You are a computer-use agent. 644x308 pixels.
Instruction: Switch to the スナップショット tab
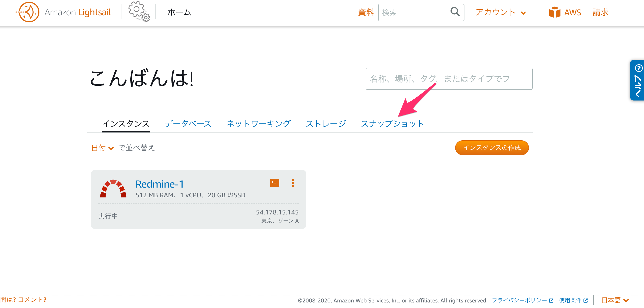392,124
